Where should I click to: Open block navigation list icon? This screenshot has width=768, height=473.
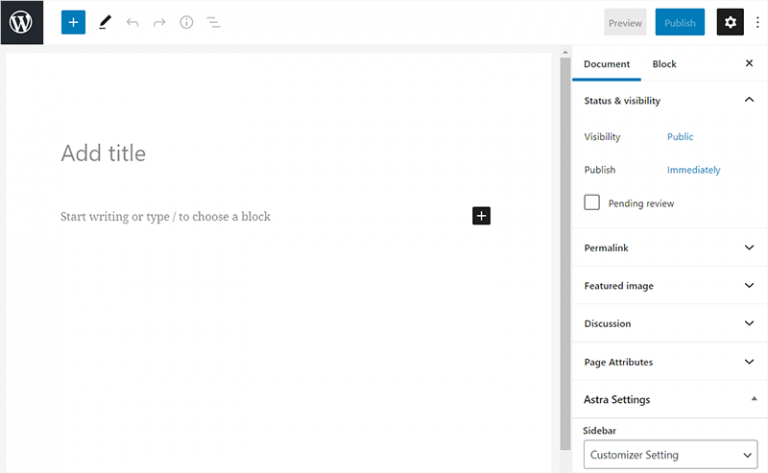pyautogui.click(x=213, y=23)
